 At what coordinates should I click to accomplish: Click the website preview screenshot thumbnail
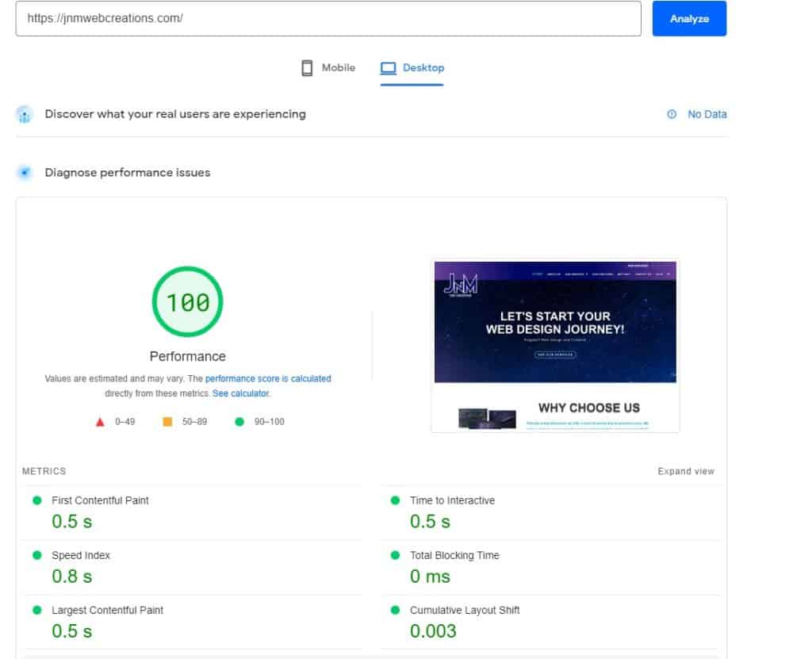coord(554,345)
